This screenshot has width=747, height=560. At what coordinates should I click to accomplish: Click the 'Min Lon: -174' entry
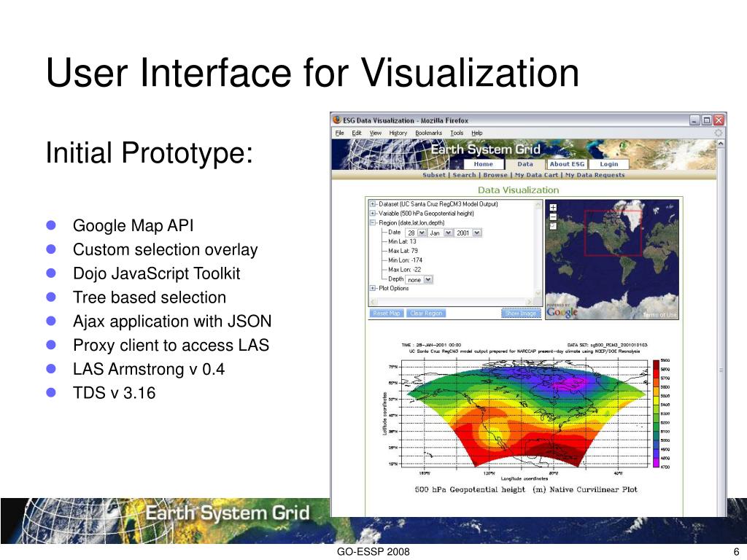405,260
